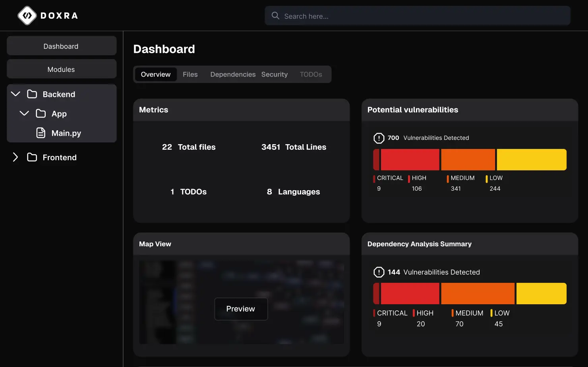Collapse the App folder chevron

click(24, 114)
